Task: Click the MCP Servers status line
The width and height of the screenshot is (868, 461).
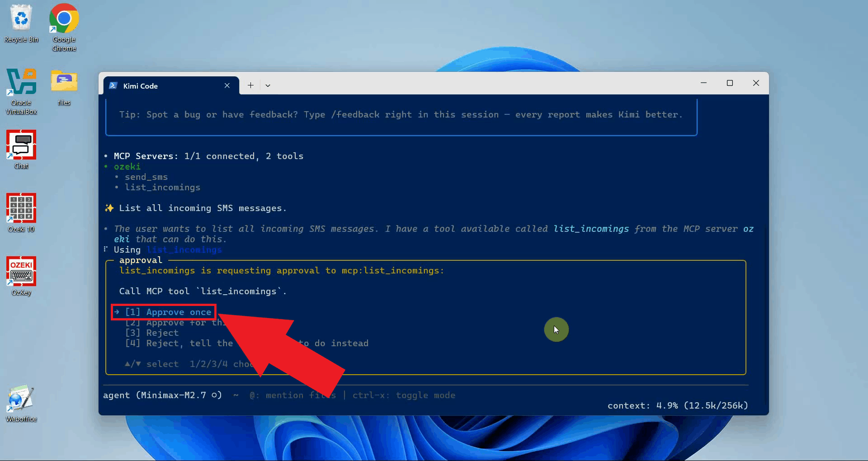Action: pyautogui.click(x=208, y=156)
